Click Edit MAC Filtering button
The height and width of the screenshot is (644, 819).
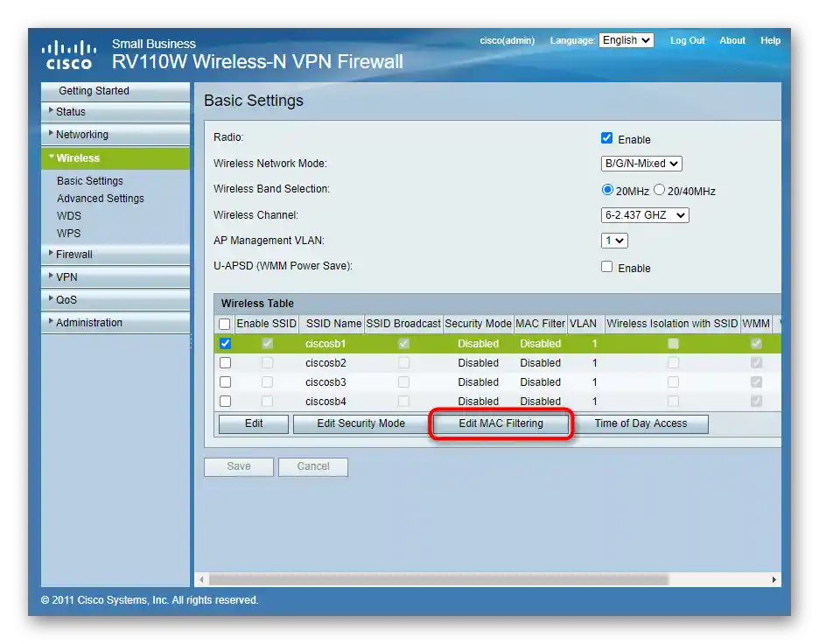pos(500,423)
